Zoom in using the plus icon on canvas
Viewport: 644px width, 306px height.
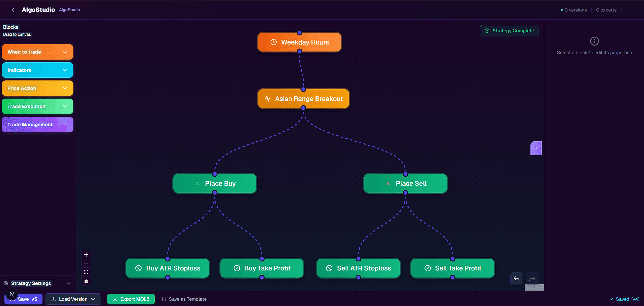86,255
